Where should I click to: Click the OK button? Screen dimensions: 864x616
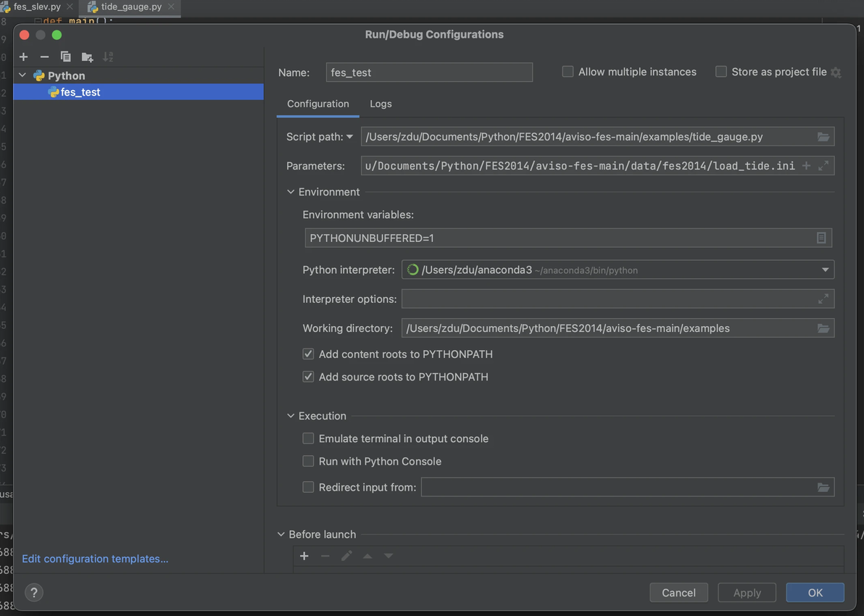(815, 592)
